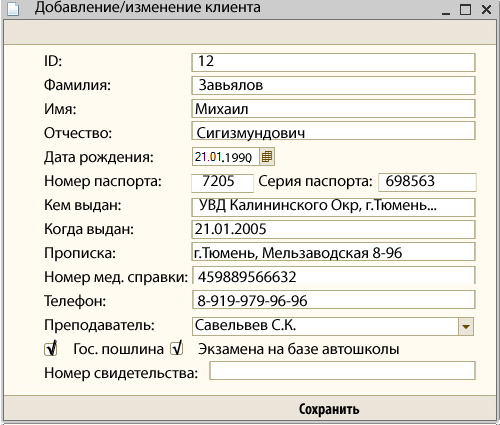Click the date of birth field 21.01.1990

pyautogui.click(x=226, y=157)
